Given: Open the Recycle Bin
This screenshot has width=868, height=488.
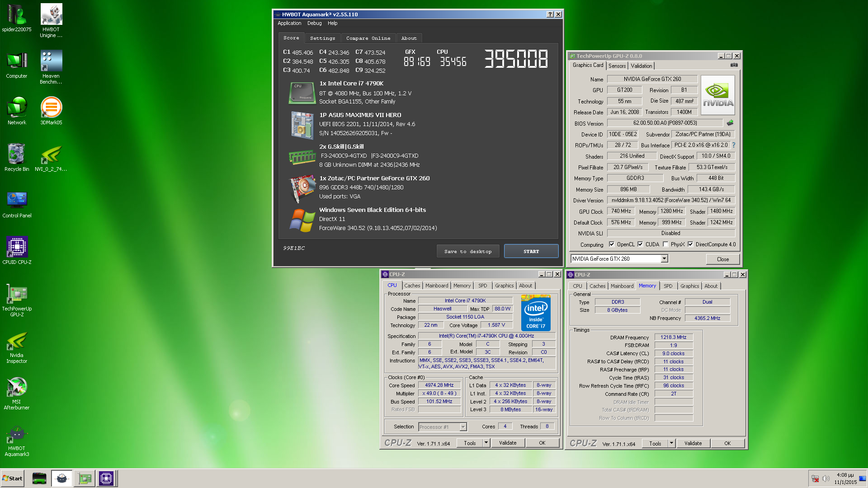Looking at the screenshot, I should (x=17, y=157).
